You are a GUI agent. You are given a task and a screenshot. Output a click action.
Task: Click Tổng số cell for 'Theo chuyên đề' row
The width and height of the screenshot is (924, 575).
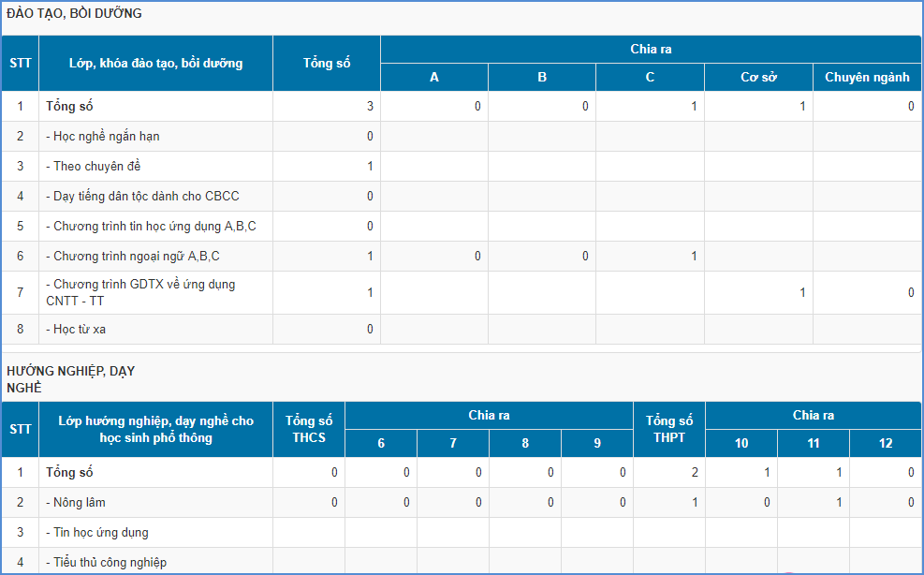click(327, 167)
